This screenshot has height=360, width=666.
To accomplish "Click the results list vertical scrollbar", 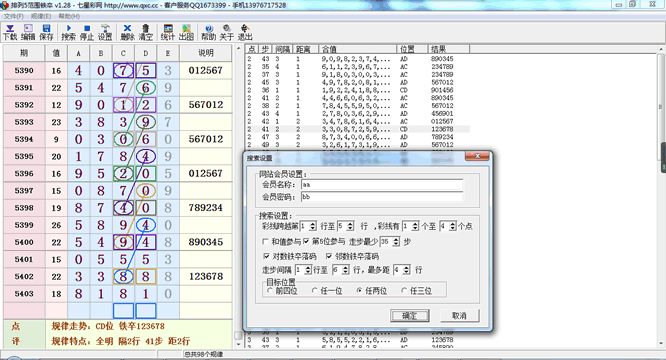I will pyautogui.click(x=661, y=195).
